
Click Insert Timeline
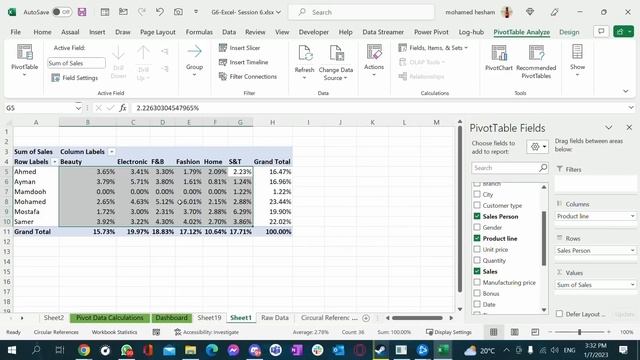(244, 62)
